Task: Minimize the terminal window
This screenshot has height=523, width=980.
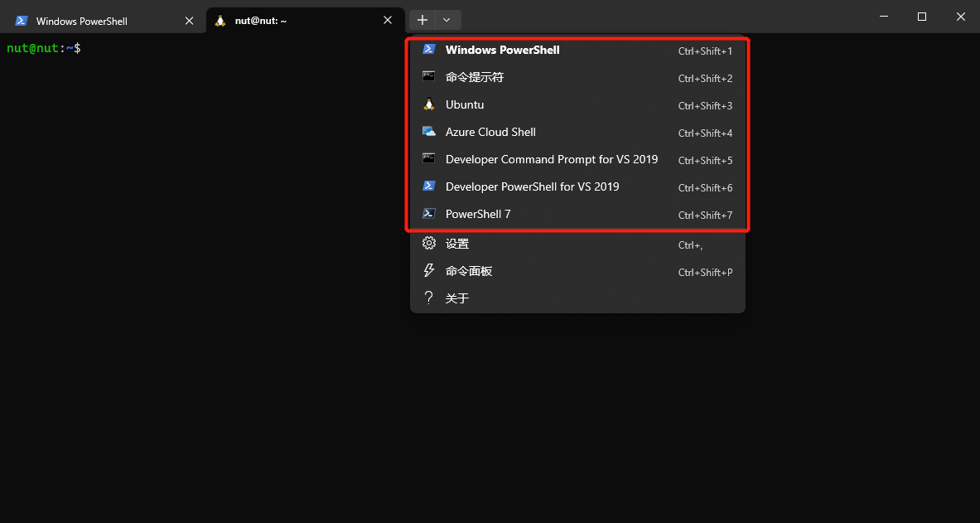Action: 883,17
